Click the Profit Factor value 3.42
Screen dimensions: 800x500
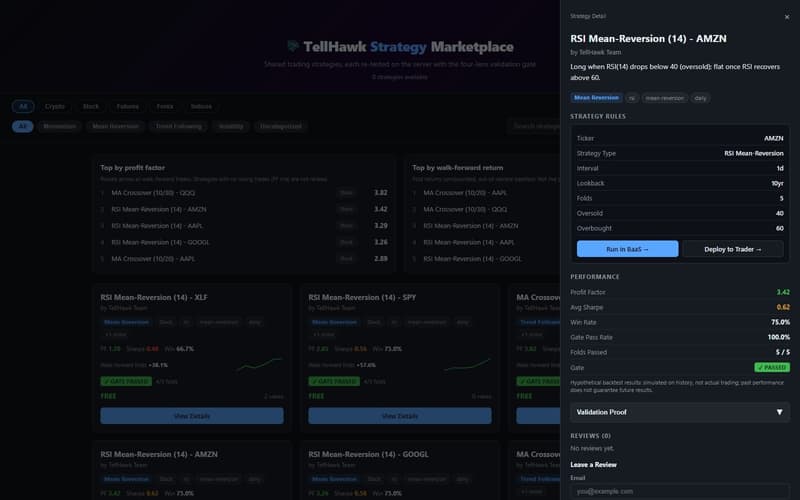pos(783,292)
